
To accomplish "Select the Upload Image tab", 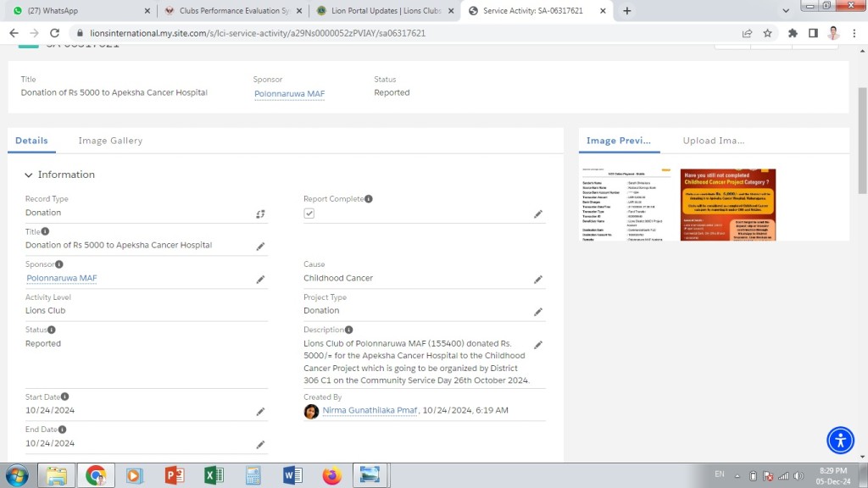I will pyautogui.click(x=714, y=141).
